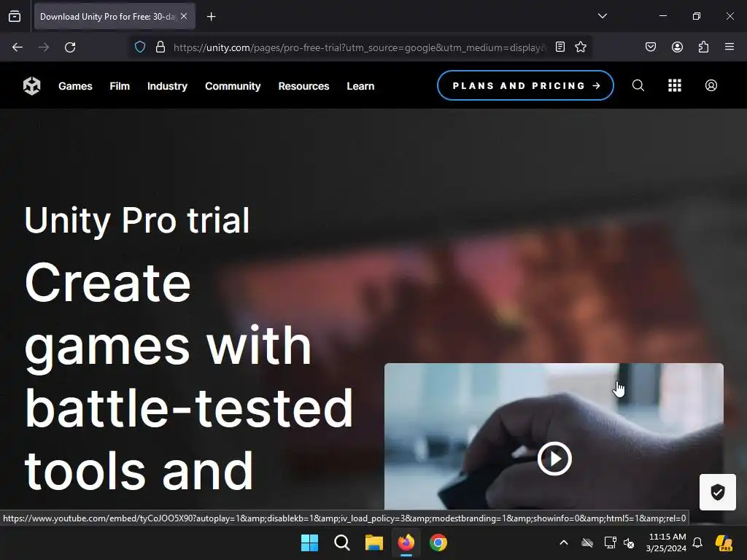The height and width of the screenshot is (560, 747).
Task: Open the Unity apps grid icon
Action: tap(675, 86)
